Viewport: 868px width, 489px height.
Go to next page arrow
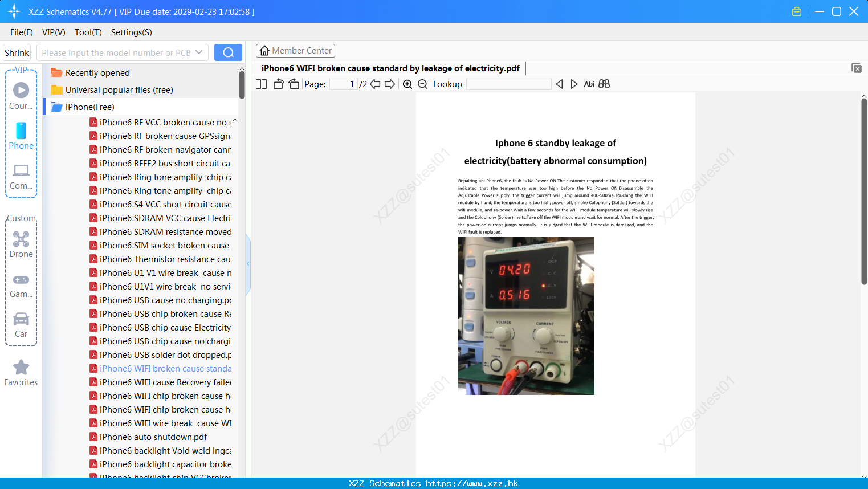pyautogui.click(x=390, y=84)
